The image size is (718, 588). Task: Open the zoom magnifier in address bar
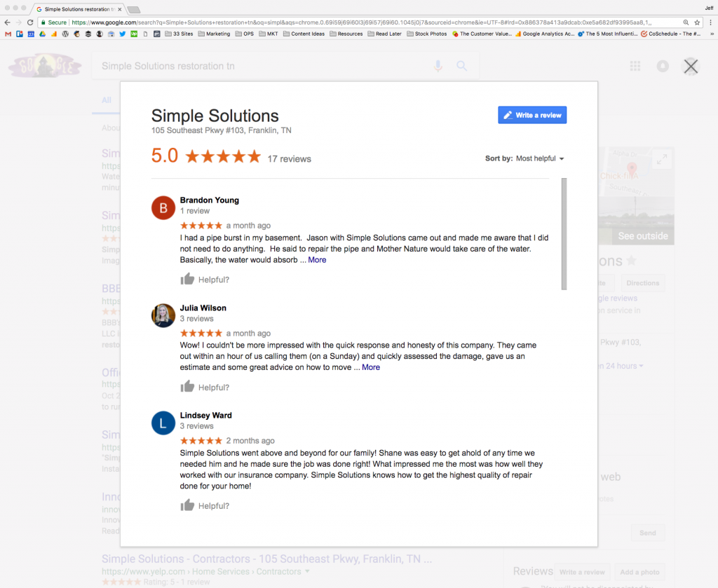coord(686,22)
